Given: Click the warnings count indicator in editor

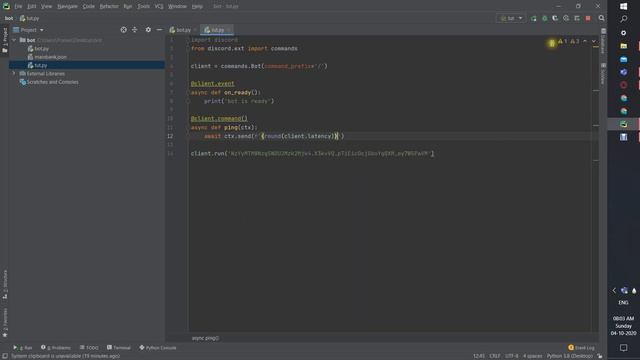Looking at the screenshot, I should click(569, 41).
